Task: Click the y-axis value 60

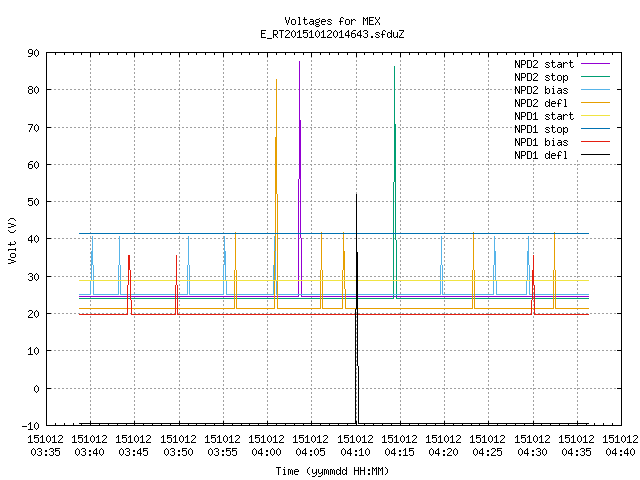Action: [x=33, y=165]
